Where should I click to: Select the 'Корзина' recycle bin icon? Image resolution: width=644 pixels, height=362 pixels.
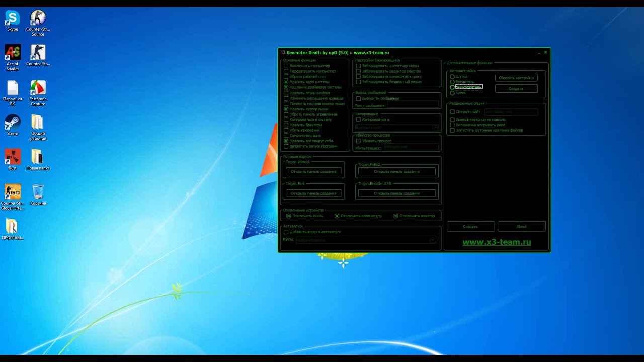click(x=38, y=195)
